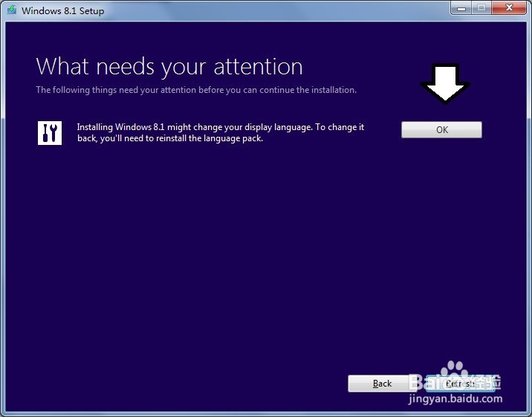Minimize the Windows 8.1 Setup window
Viewport: 532px width, 417px height.
point(461,7)
